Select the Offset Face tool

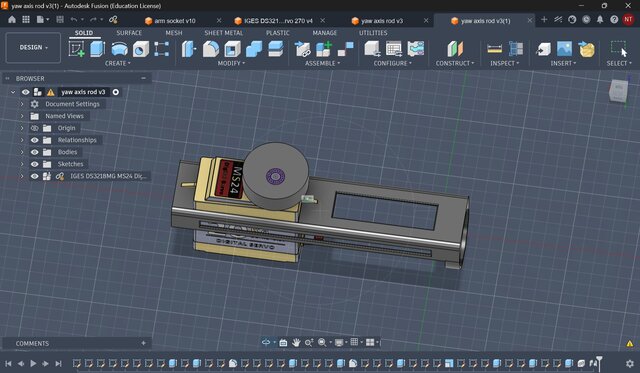[x=276, y=49]
